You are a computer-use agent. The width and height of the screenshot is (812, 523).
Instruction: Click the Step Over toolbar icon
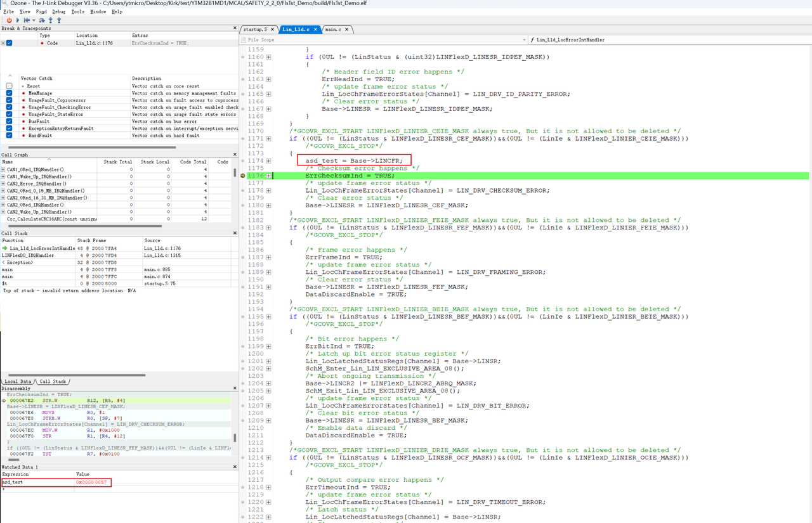[42, 20]
